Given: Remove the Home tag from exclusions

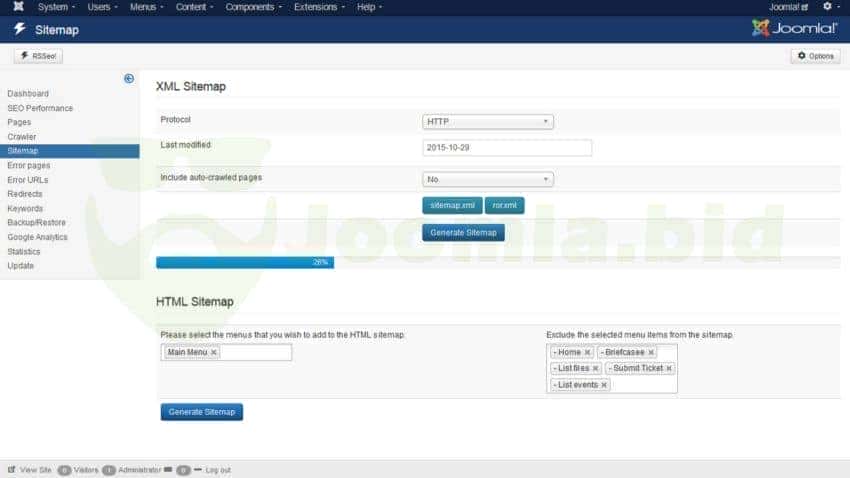Looking at the screenshot, I should coord(587,352).
